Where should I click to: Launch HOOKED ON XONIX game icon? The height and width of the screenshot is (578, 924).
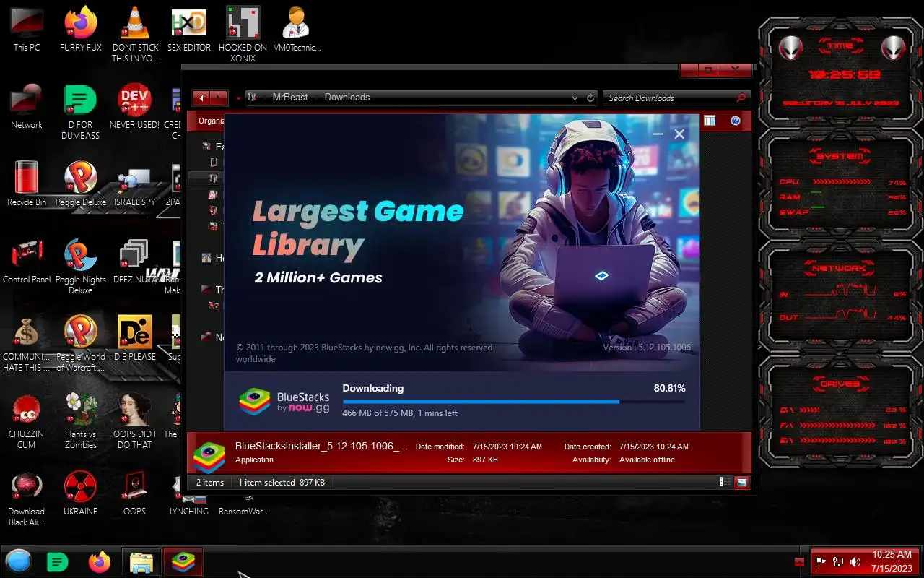coord(243,34)
